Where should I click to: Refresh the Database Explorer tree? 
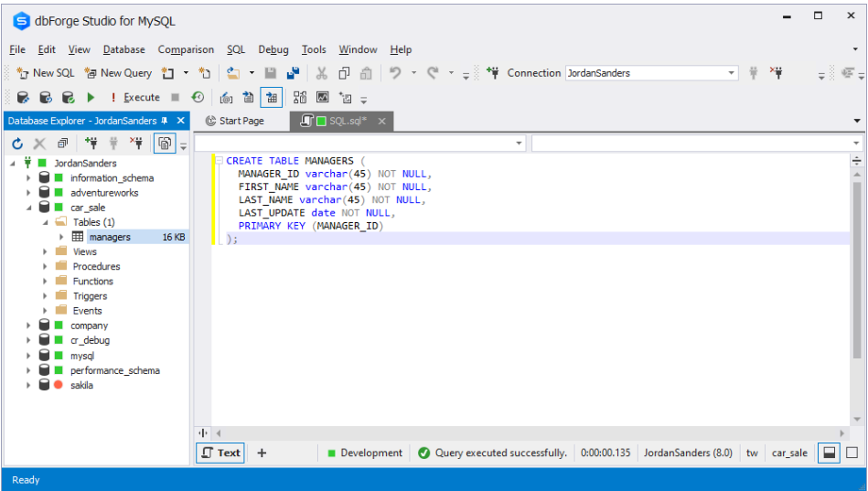(17, 144)
